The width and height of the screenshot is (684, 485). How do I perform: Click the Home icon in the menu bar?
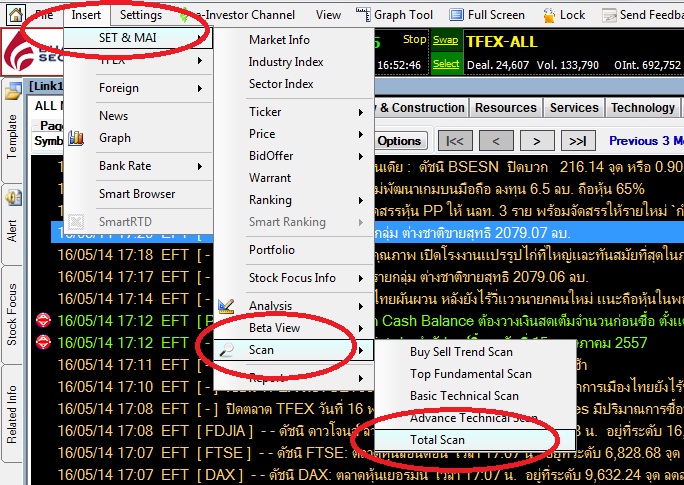pyautogui.click(x=15, y=14)
